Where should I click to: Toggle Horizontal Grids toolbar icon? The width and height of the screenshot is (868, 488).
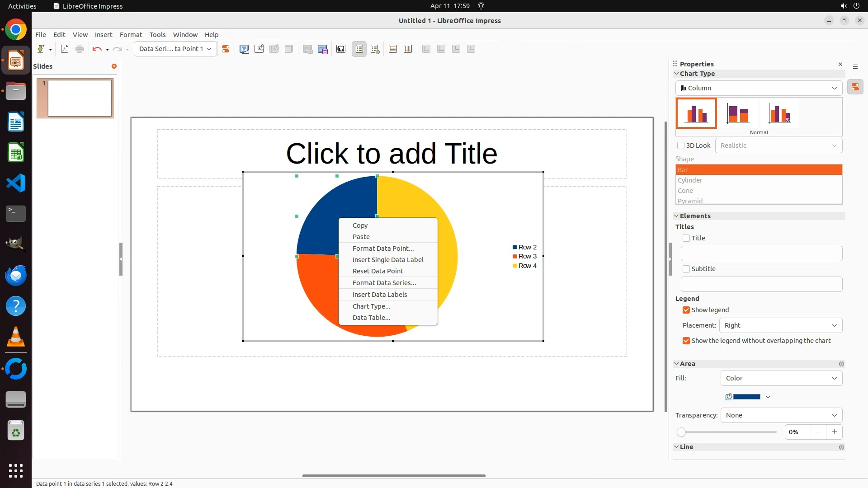[393, 49]
